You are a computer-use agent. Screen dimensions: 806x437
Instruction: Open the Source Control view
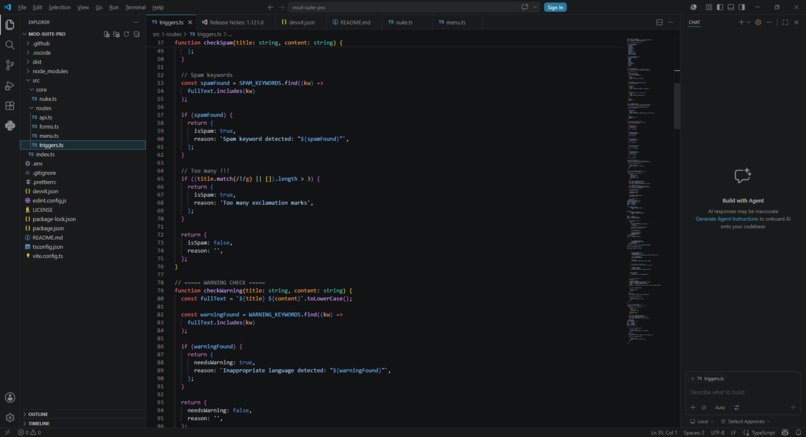[10, 65]
